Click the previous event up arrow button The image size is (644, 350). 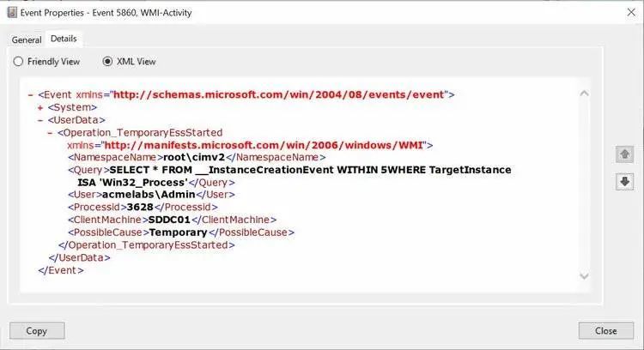click(x=625, y=154)
